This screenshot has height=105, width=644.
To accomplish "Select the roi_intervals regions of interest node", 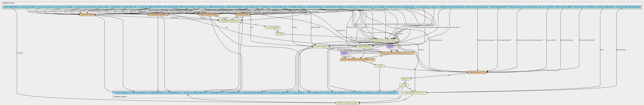I will point(161,7).
